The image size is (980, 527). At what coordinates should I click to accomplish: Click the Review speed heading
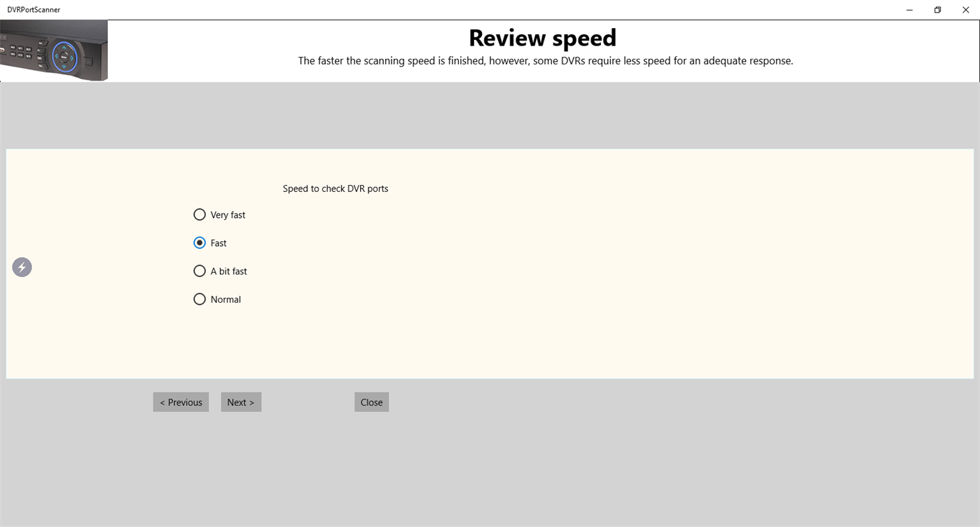pos(542,37)
